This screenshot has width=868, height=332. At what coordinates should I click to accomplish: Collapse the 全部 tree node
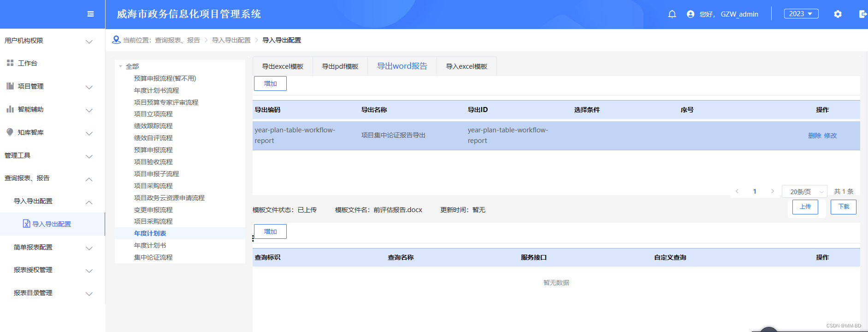(x=121, y=66)
